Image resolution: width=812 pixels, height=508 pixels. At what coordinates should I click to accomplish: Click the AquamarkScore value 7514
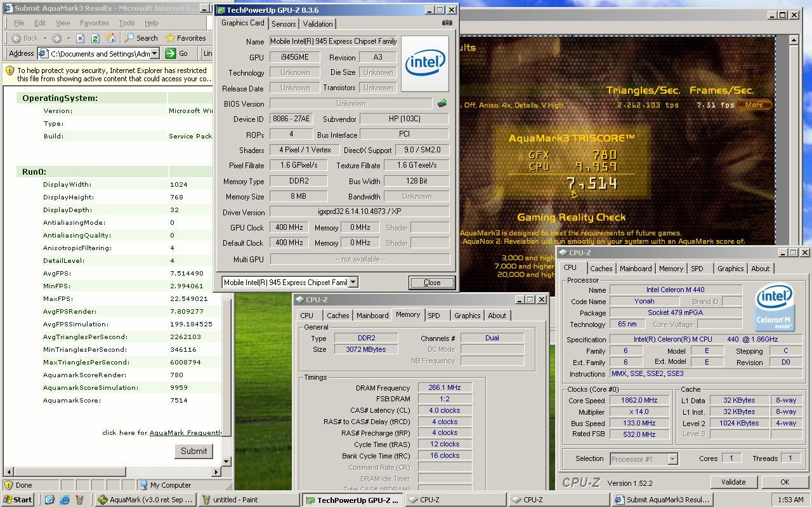tap(178, 401)
